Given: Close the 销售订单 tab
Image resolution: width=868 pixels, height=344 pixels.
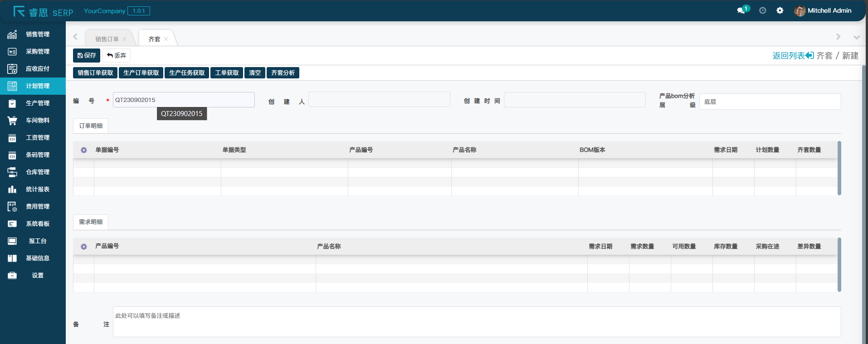Looking at the screenshot, I should pos(124,39).
